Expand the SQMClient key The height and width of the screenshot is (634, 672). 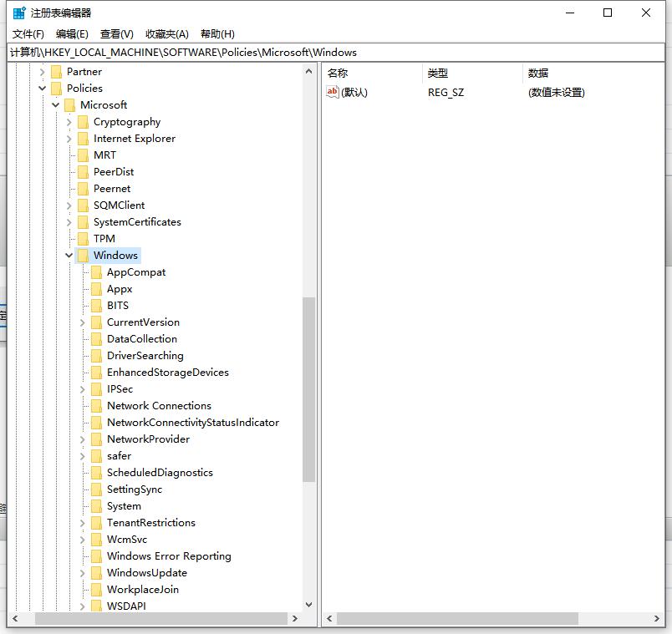click(69, 205)
